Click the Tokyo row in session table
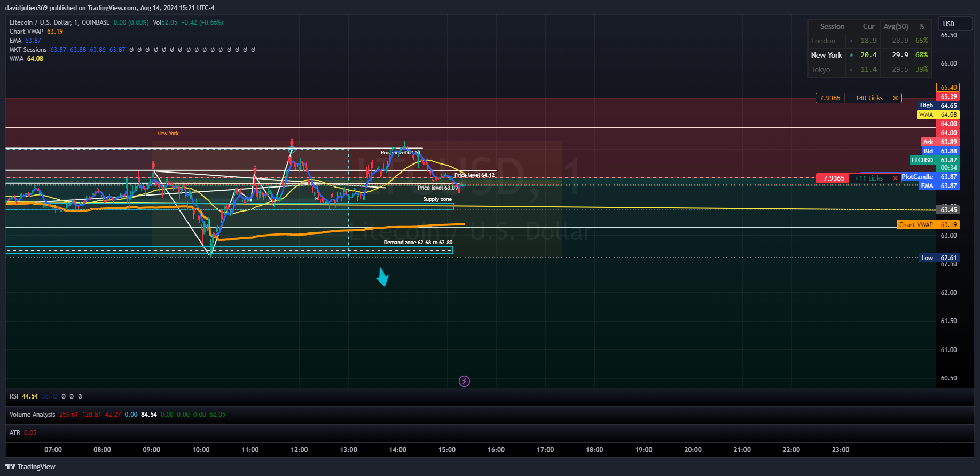 (x=869, y=69)
